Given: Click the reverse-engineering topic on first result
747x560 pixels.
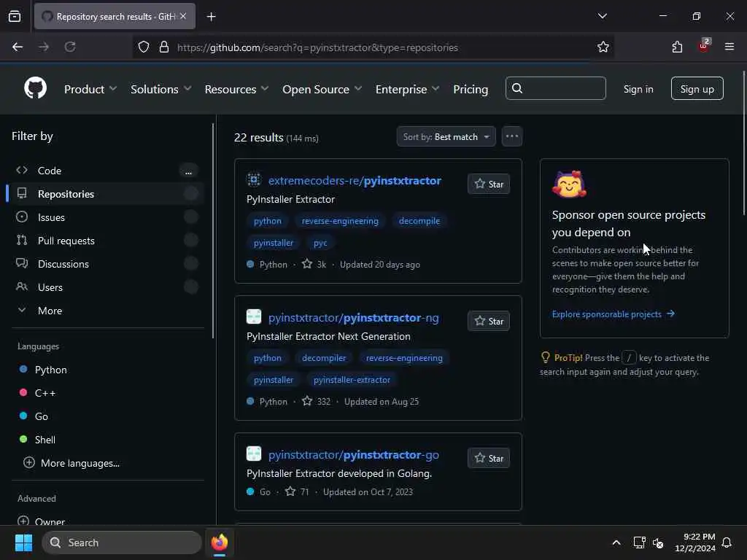Looking at the screenshot, I should 340,221.
